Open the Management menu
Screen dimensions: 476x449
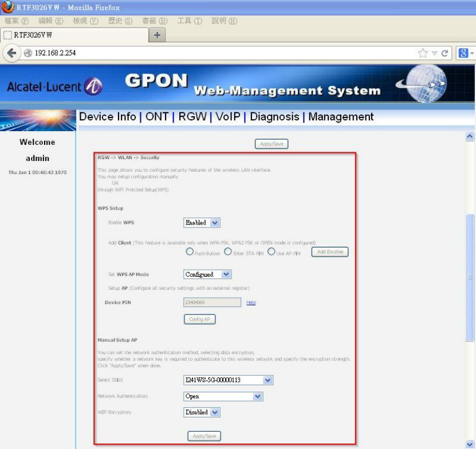pyautogui.click(x=341, y=117)
